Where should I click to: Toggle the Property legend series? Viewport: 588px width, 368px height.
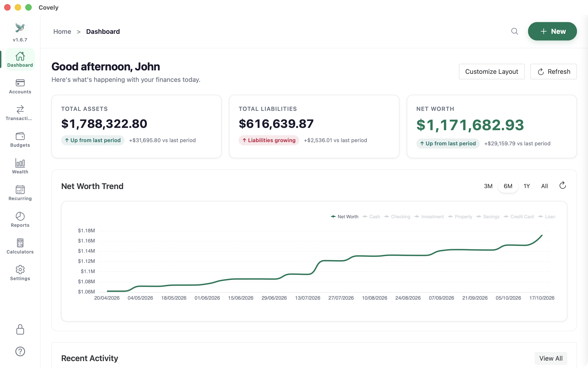point(460,217)
